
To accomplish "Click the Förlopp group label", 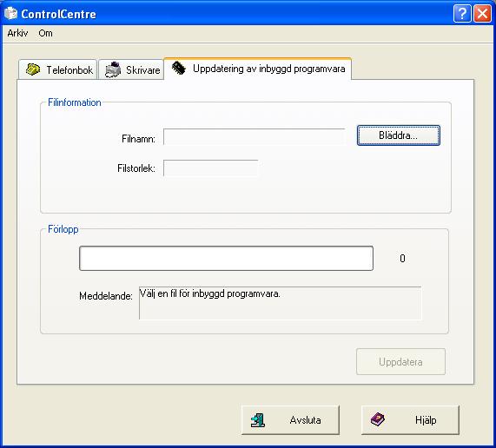I will [x=63, y=229].
